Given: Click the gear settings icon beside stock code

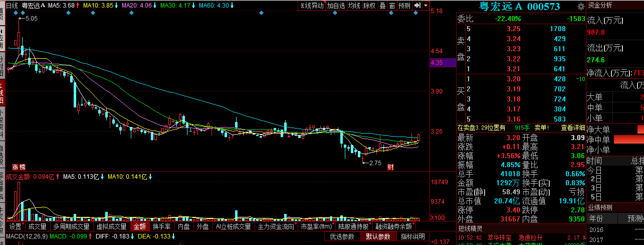Looking at the screenshot, I should click(581, 7).
